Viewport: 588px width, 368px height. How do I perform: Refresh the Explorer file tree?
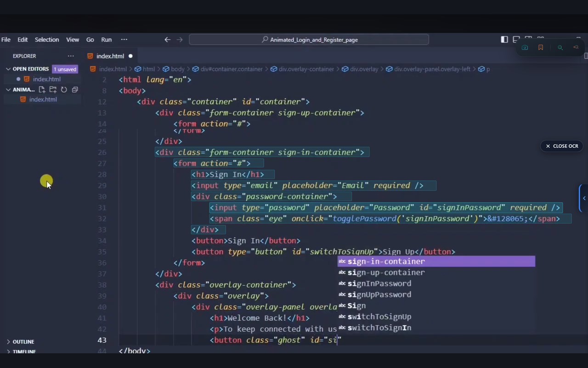[64, 90]
